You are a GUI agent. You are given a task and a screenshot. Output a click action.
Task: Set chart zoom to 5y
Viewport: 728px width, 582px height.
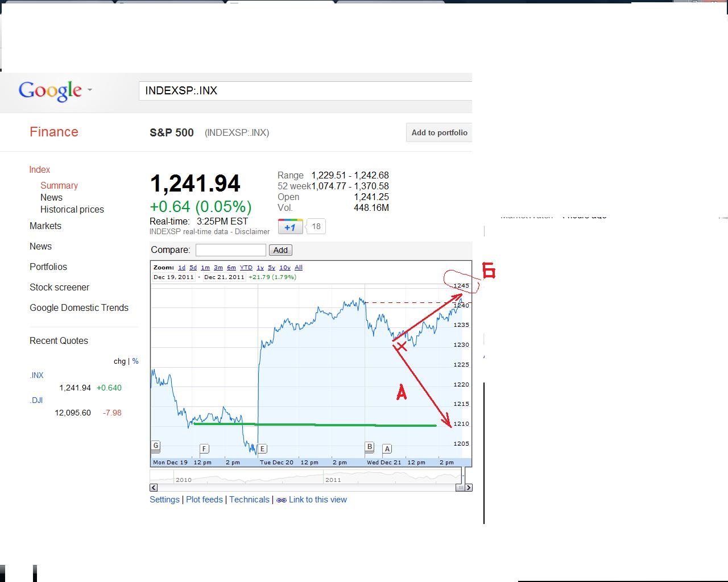point(271,267)
